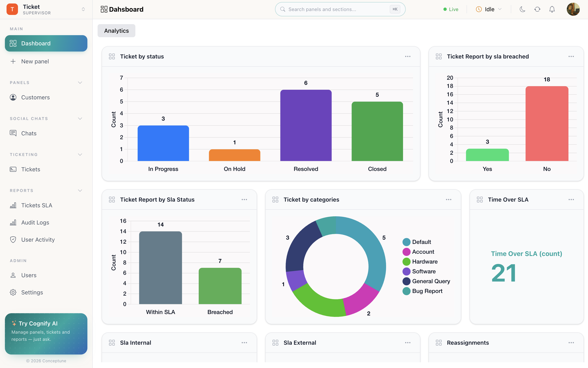Click the dashboard grid icon beside Dahsboard title
This screenshot has height=368, width=588.
point(104,9)
